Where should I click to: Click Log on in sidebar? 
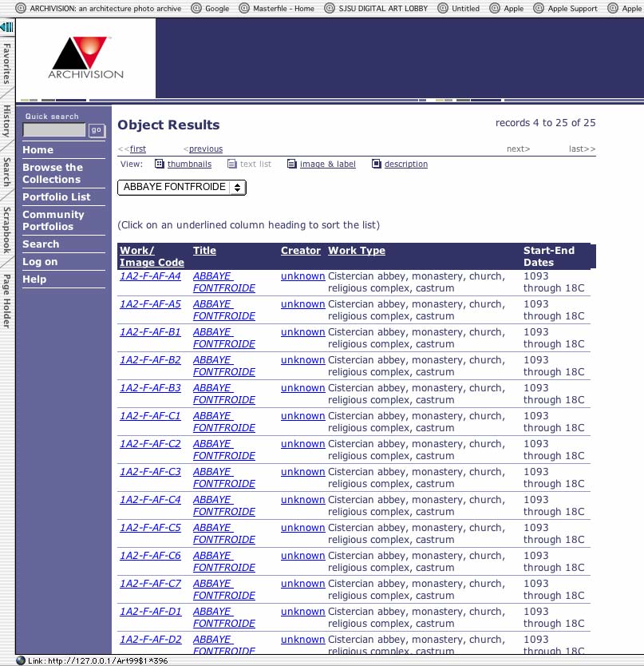coord(40,262)
